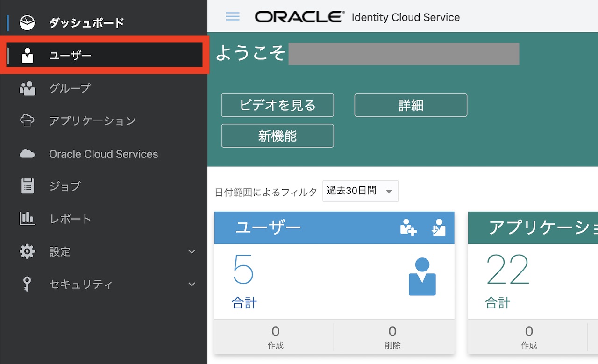The width and height of the screenshot is (598, 364).
Task: Click the レポート bar chart icon
Action: (27, 218)
